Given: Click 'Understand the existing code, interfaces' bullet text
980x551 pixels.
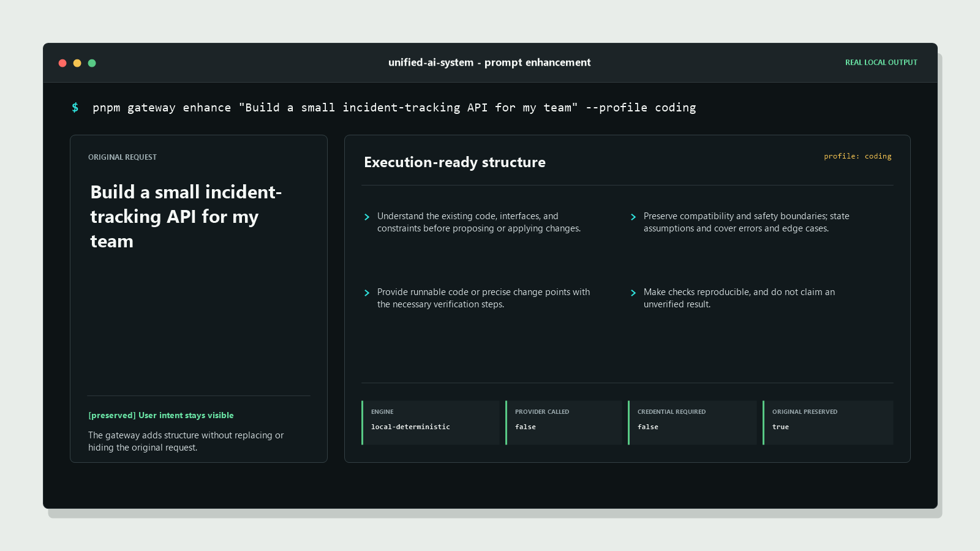Looking at the screenshot, I should point(479,222).
